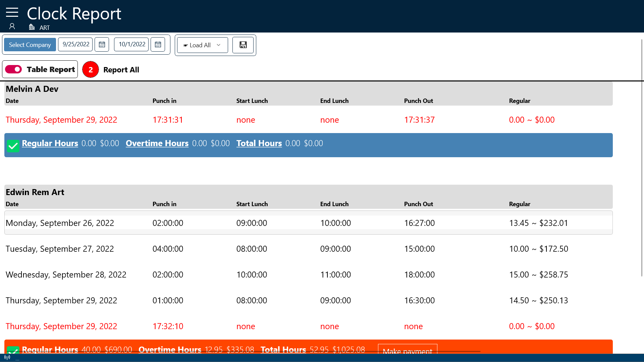Screen dimensions: 644x362
Task: Click the 9/25/2022 start date field
Action: [x=75, y=45]
